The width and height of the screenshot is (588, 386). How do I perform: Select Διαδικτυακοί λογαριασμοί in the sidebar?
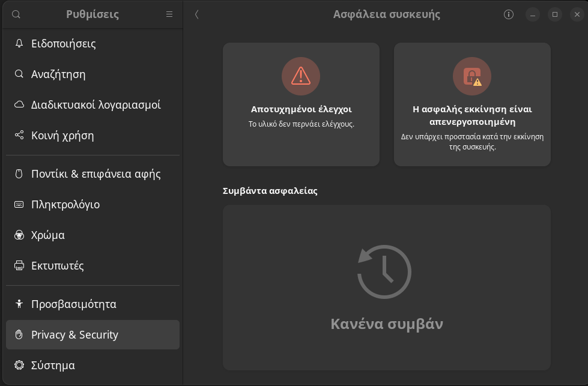[x=92, y=105]
